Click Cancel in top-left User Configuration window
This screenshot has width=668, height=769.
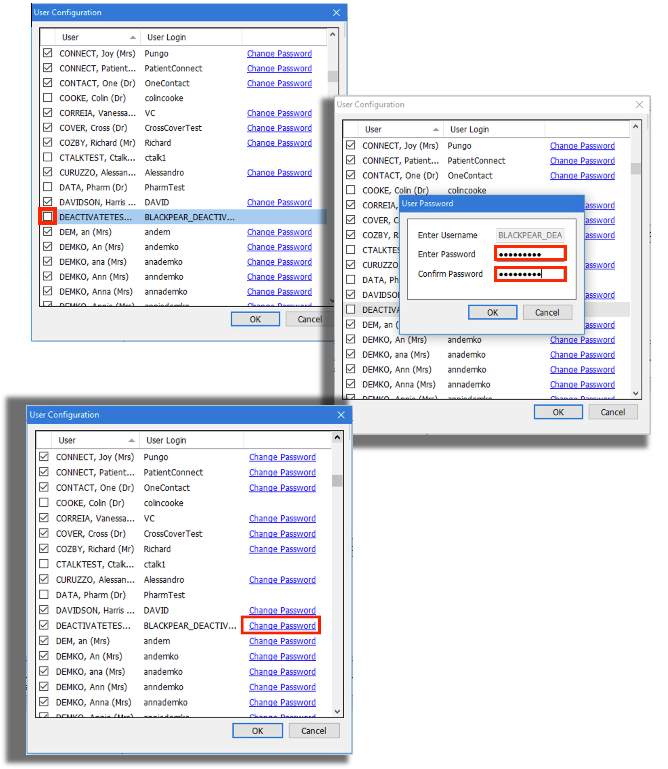click(310, 319)
